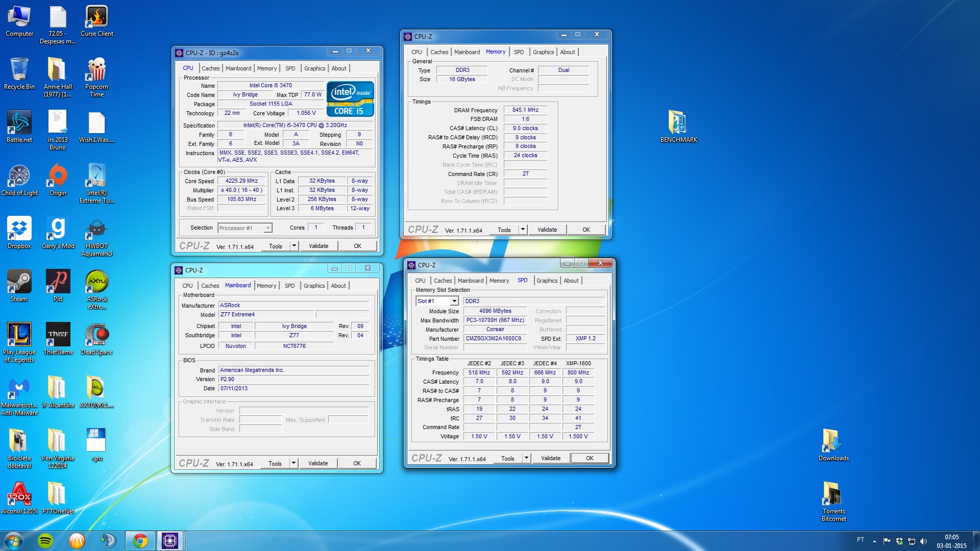
Task: Launch Garry's Mod shortcut
Action: [x=58, y=234]
